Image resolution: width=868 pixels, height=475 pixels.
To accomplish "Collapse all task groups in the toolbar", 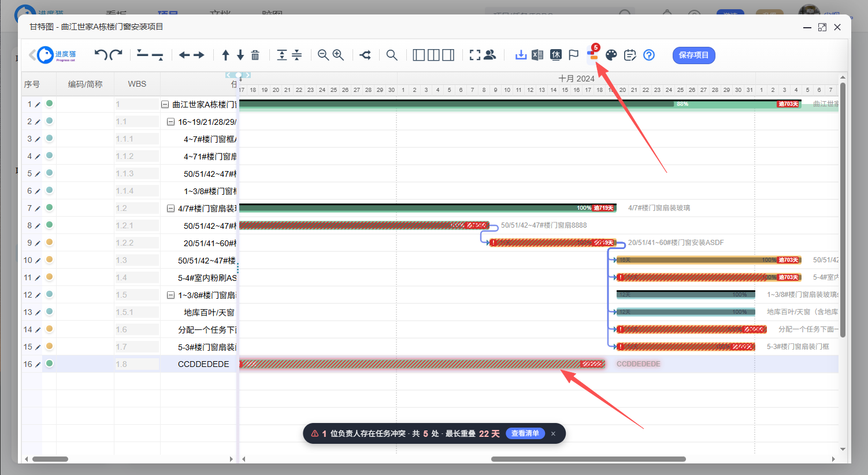I will [296, 55].
